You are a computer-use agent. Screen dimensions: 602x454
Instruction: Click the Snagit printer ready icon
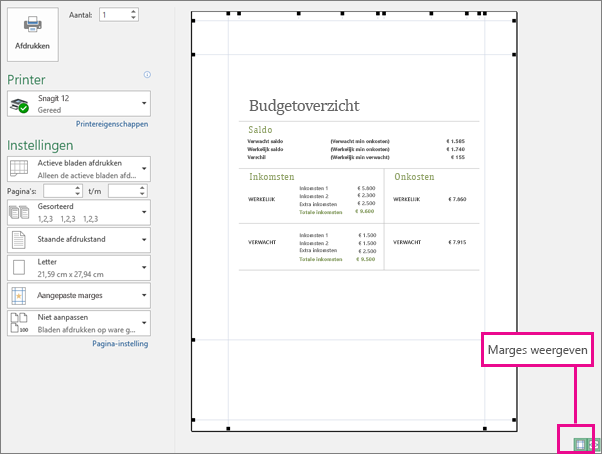coord(19,105)
